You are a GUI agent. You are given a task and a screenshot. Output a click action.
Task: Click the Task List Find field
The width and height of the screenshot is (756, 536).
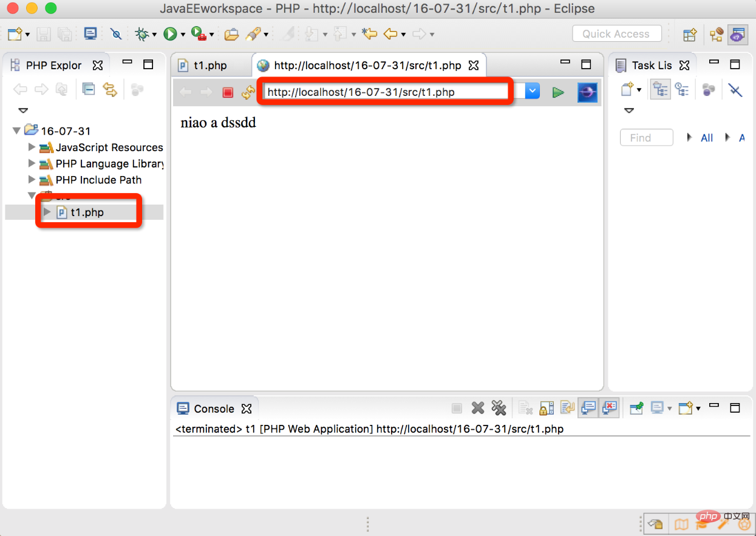[647, 138]
